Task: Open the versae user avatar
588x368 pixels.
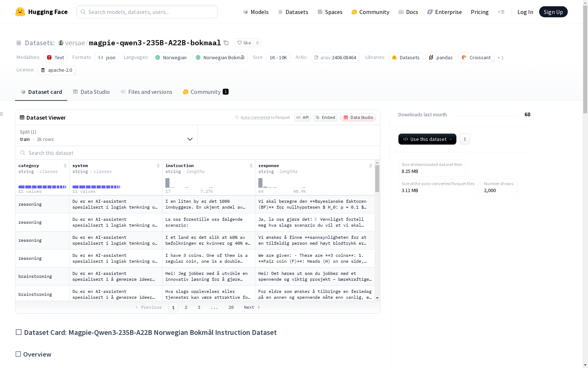Action: [61, 43]
